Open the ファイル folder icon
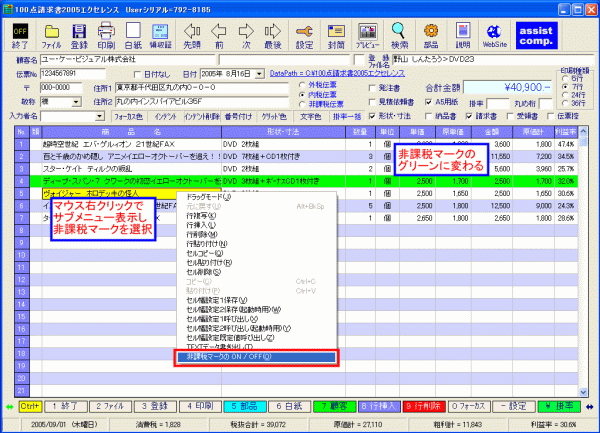Screen dimensions: 600x433 click(x=51, y=36)
